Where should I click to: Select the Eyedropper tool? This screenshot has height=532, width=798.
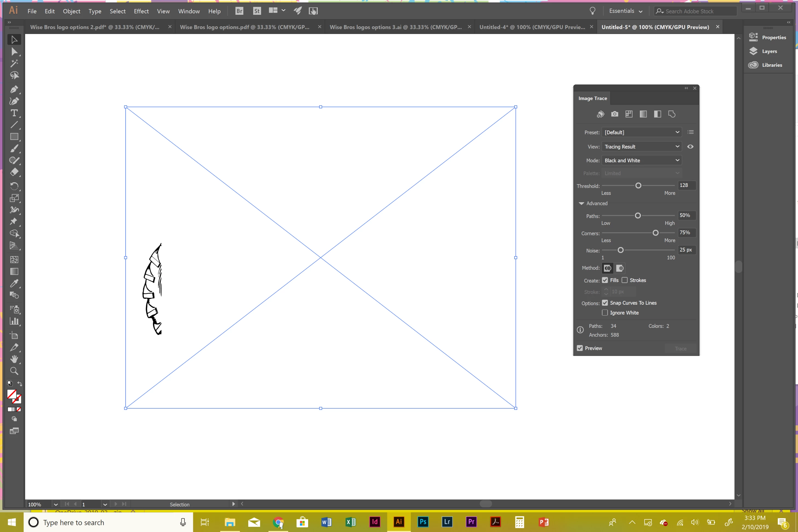14,283
